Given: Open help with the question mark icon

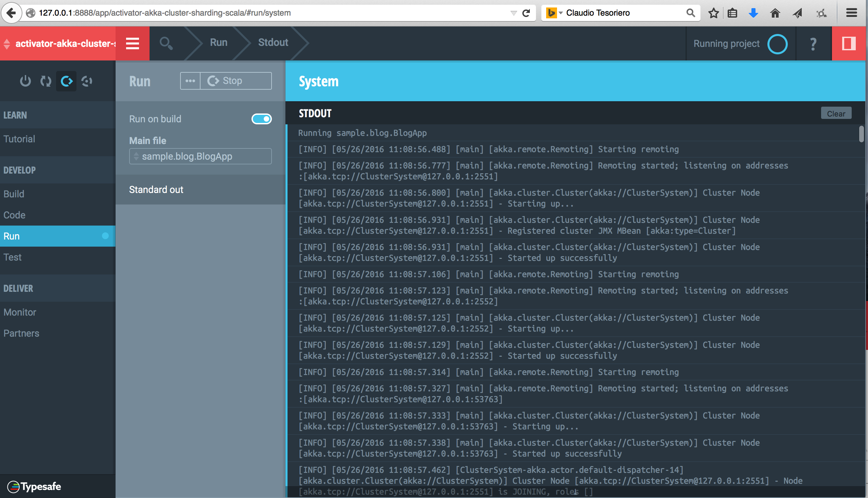Looking at the screenshot, I should tap(813, 44).
